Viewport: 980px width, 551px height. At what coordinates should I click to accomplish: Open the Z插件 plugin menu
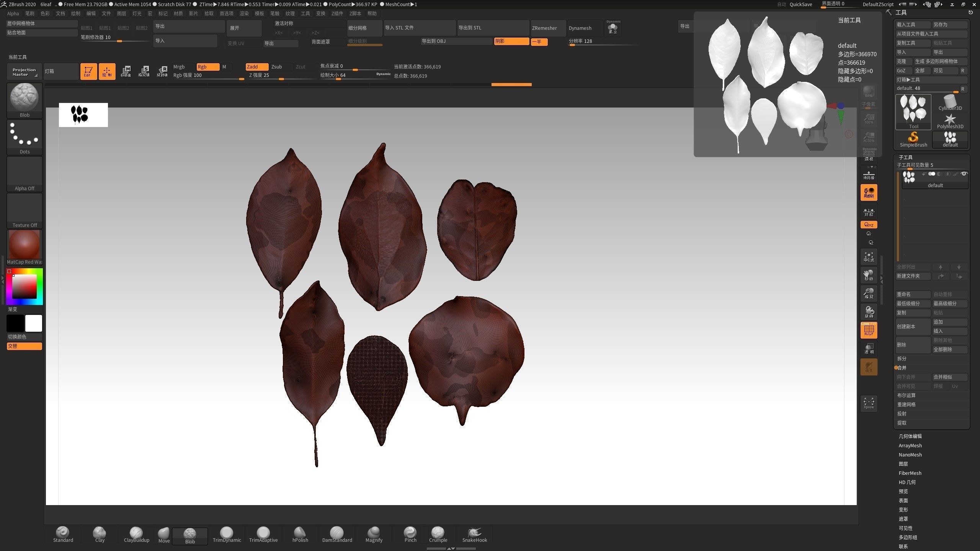[337, 13]
